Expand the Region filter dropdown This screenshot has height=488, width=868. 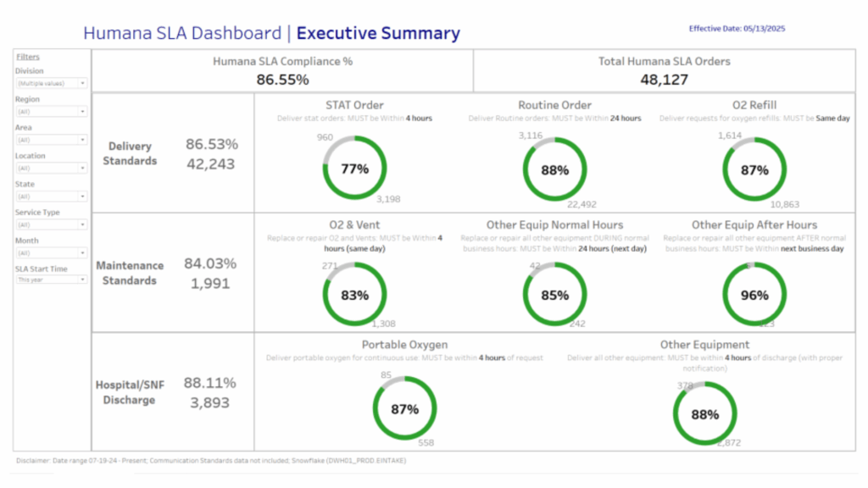pos(52,111)
